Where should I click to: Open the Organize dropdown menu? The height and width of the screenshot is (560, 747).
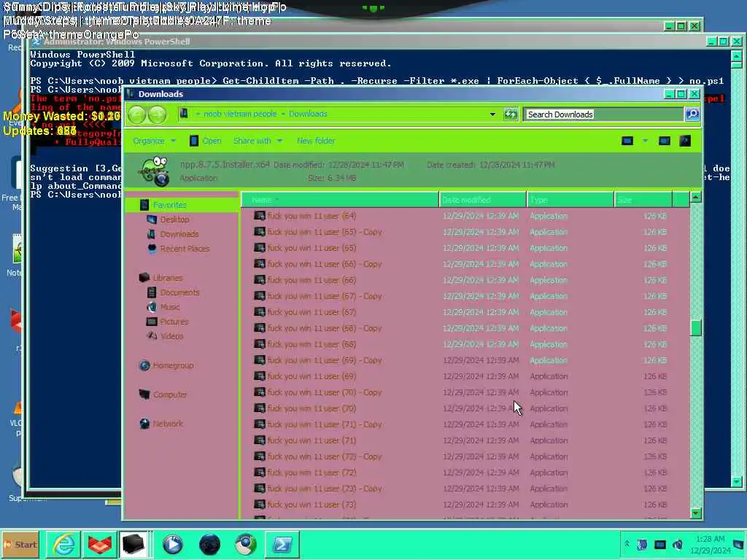coord(154,141)
